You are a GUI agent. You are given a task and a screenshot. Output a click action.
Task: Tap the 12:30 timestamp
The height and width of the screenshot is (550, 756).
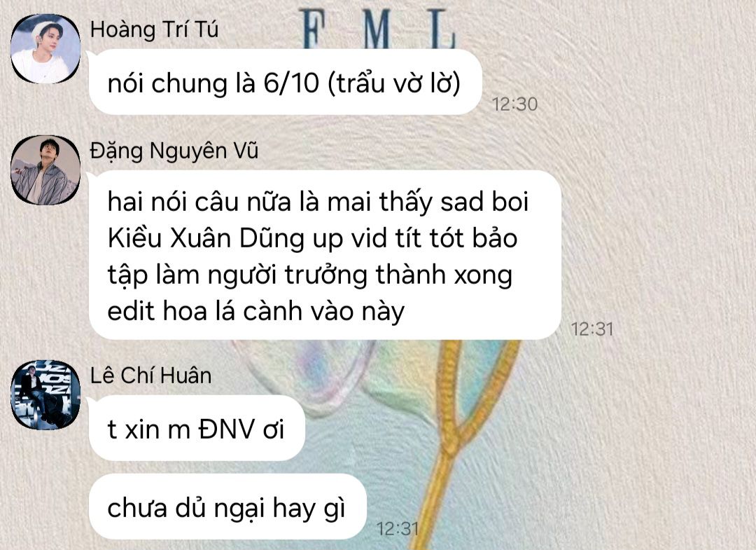(x=514, y=104)
